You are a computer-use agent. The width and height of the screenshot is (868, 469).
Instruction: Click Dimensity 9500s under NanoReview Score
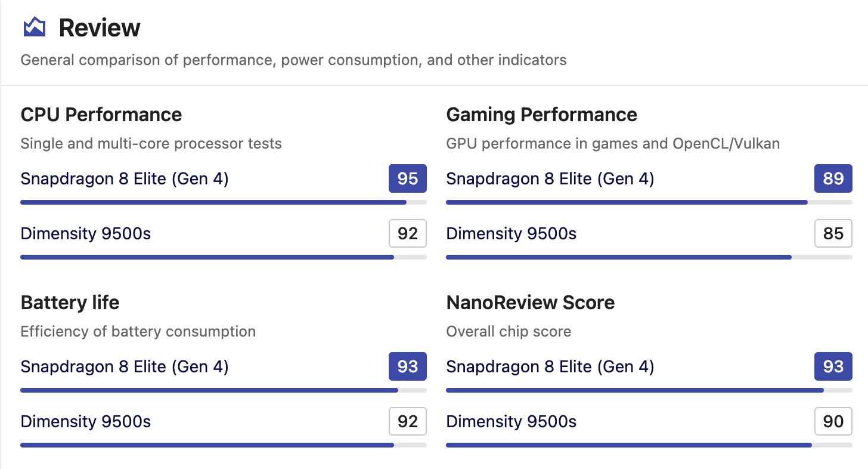(x=511, y=422)
